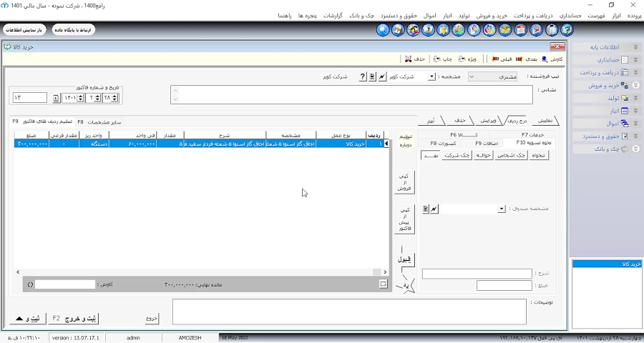Click the ثبت و خروج F2 button
This screenshot has width=644, height=343.
click(74, 319)
